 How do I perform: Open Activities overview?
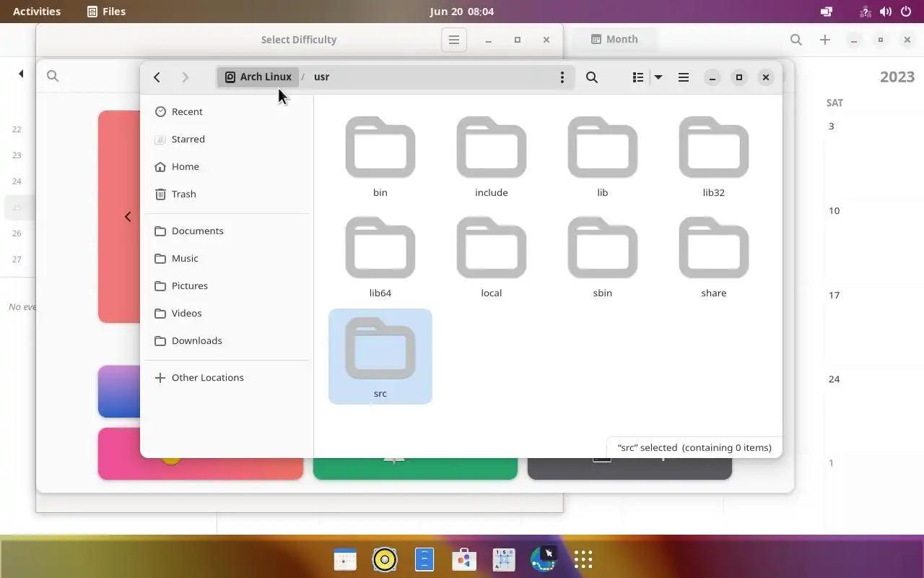37,11
